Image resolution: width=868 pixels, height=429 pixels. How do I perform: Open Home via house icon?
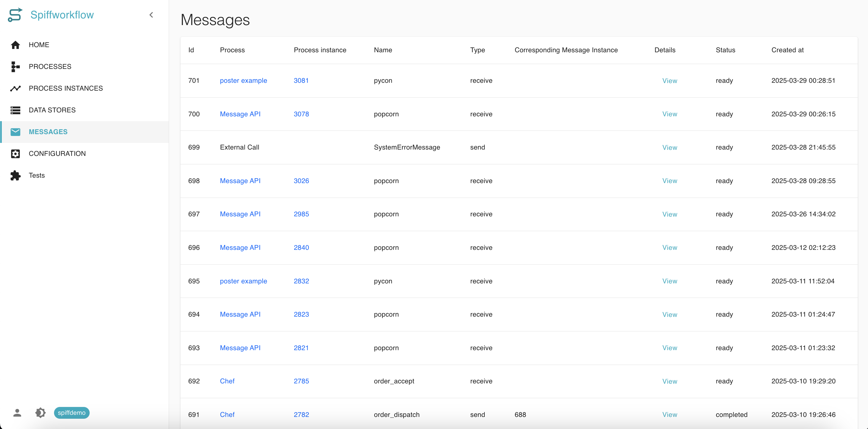15,45
